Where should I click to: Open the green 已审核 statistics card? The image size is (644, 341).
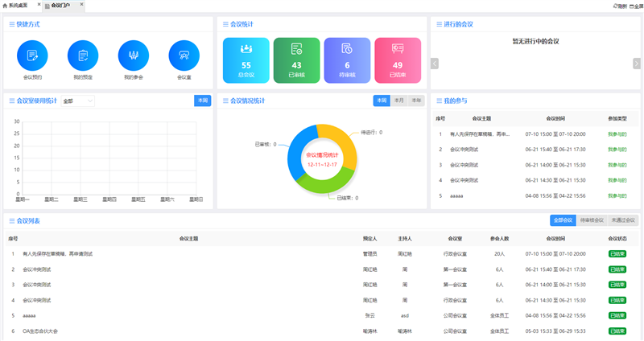coord(296,60)
